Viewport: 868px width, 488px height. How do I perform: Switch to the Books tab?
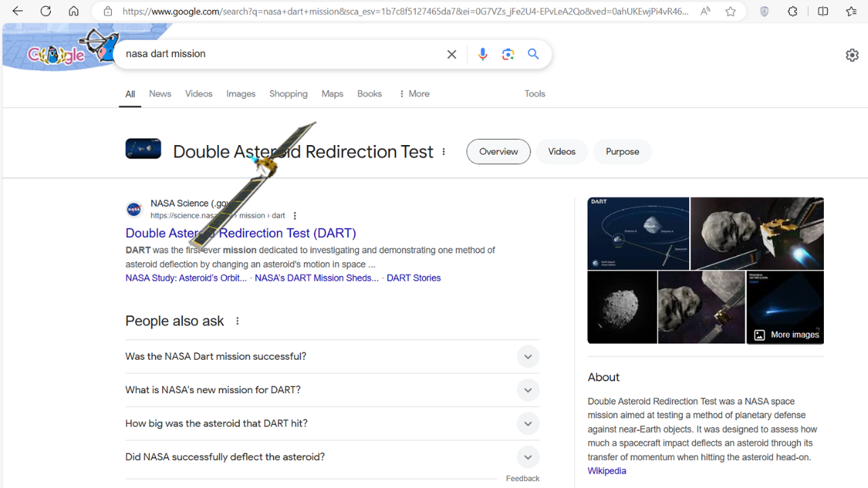click(x=370, y=94)
